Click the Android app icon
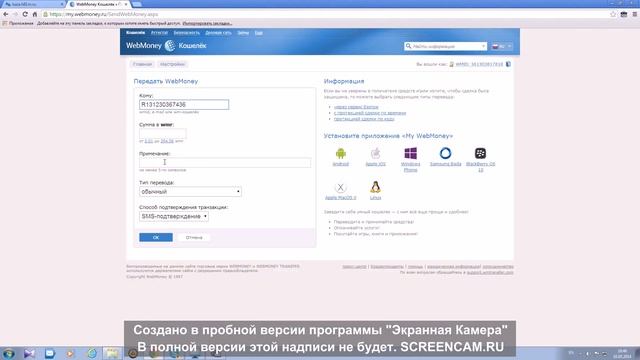 coord(340,153)
